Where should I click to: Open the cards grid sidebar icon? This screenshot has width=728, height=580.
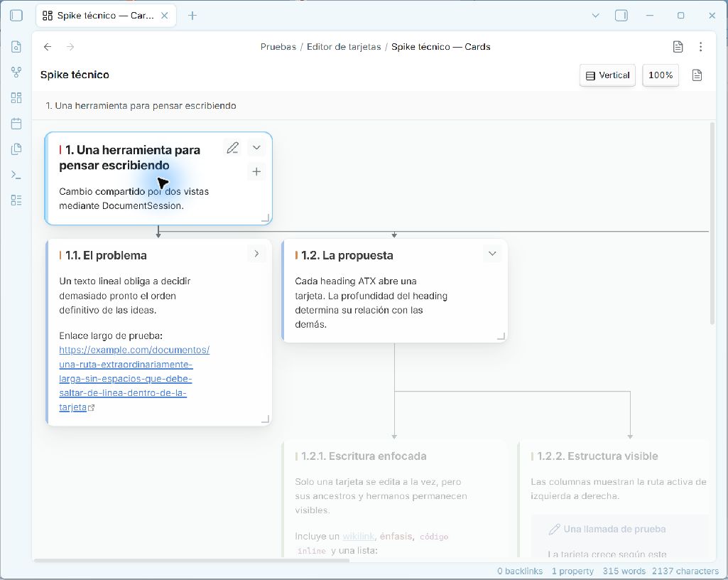(16, 97)
